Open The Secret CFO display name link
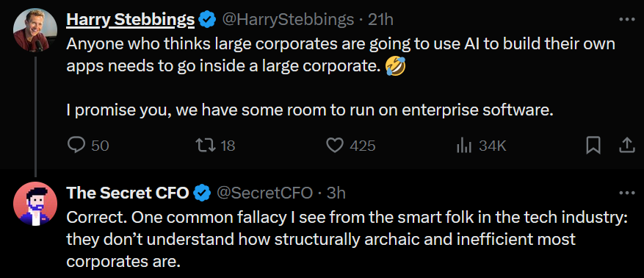The width and height of the screenshot is (644, 278). [127, 193]
